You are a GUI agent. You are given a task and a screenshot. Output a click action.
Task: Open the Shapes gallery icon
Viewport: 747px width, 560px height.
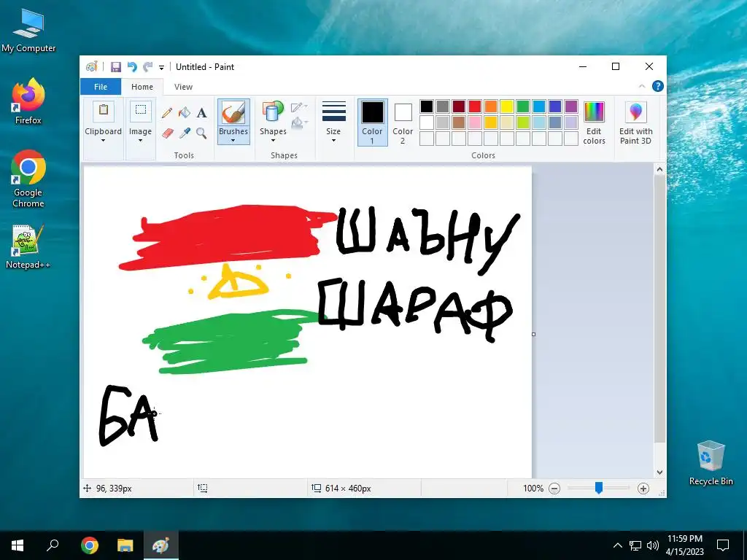(273, 112)
